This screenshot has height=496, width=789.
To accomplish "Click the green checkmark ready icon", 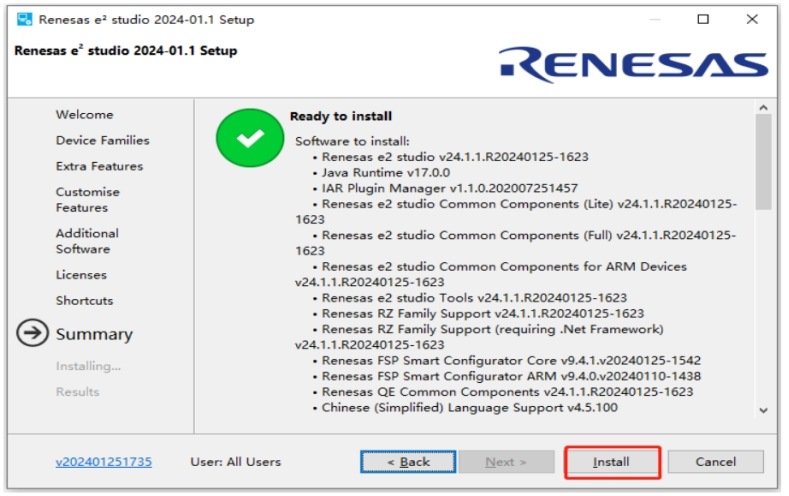I will click(x=248, y=140).
